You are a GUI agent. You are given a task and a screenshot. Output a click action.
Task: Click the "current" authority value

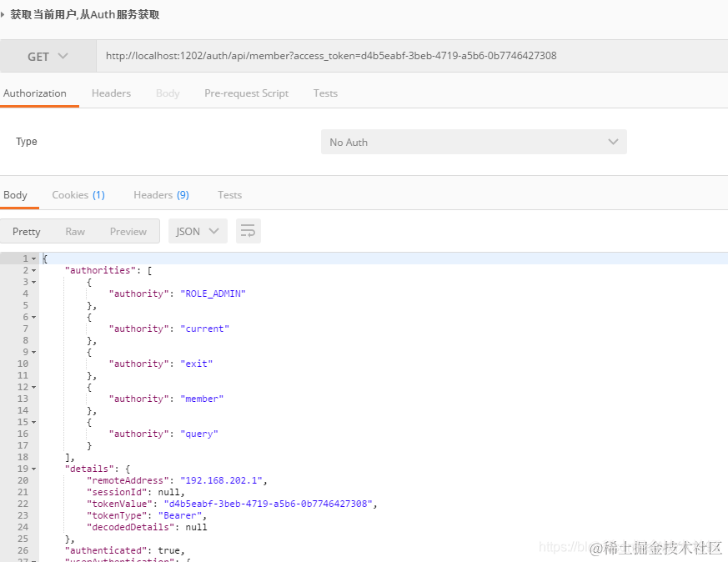(205, 329)
